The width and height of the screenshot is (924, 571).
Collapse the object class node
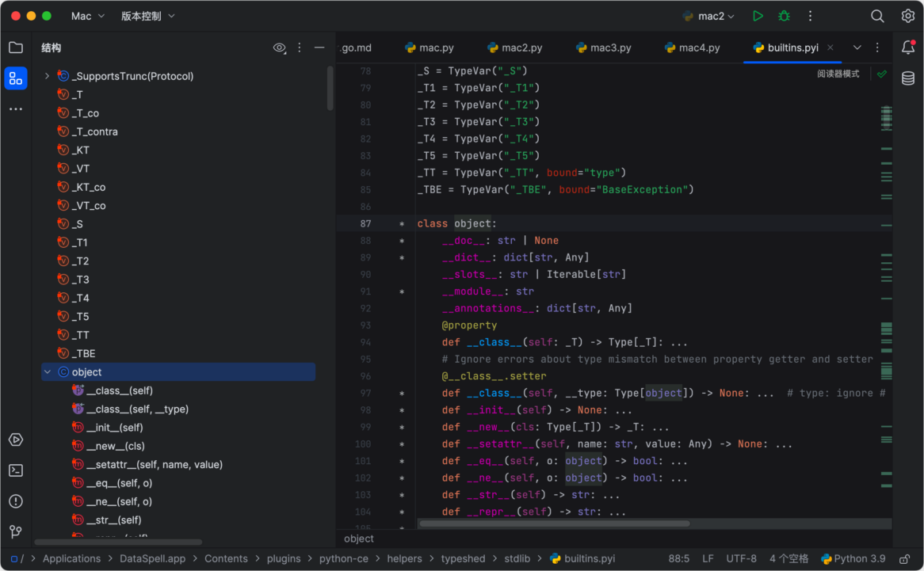pos(47,372)
